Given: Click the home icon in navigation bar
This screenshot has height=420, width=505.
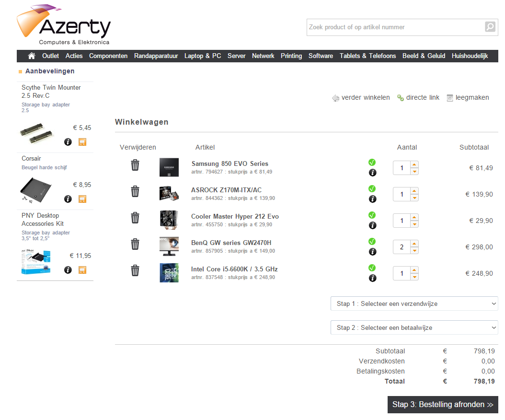Looking at the screenshot, I should [x=32, y=56].
